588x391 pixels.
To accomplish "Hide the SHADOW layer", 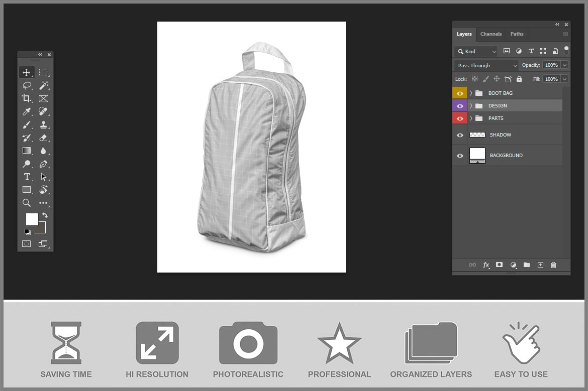I will pyautogui.click(x=460, y=135).
